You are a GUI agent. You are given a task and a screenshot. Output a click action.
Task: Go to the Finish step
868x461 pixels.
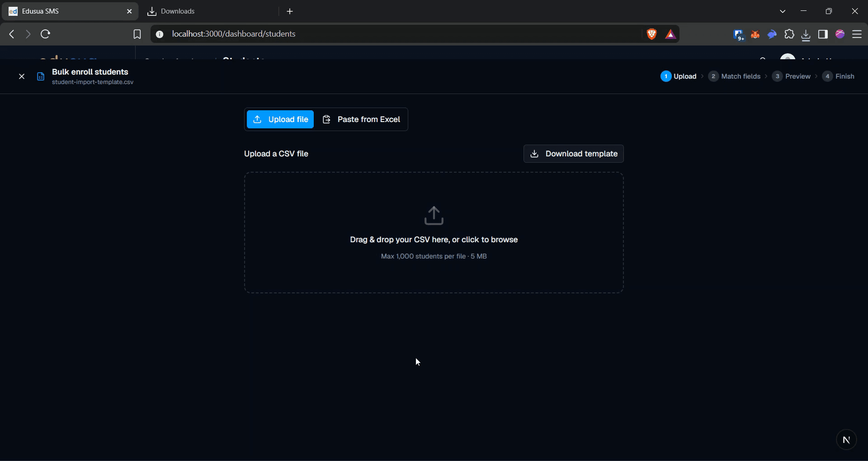pyautogui.click(x=838, y=76)
